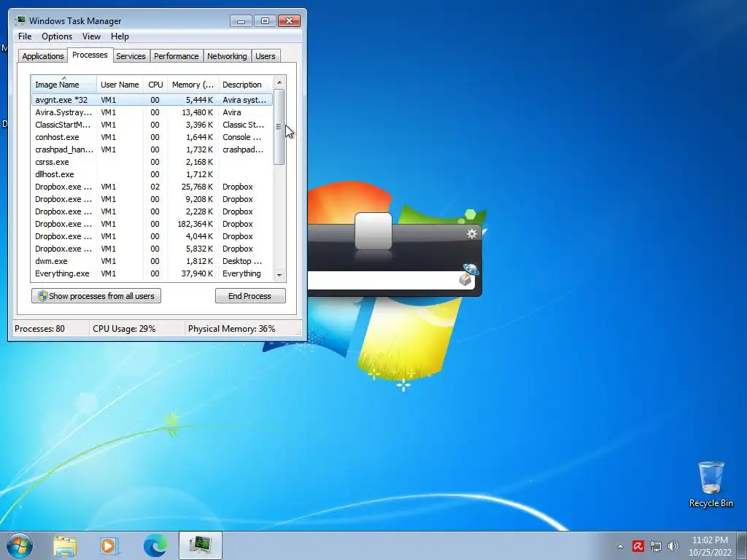Show hidden system tray icons arrow
747x560 pixels.
[620, 546]
